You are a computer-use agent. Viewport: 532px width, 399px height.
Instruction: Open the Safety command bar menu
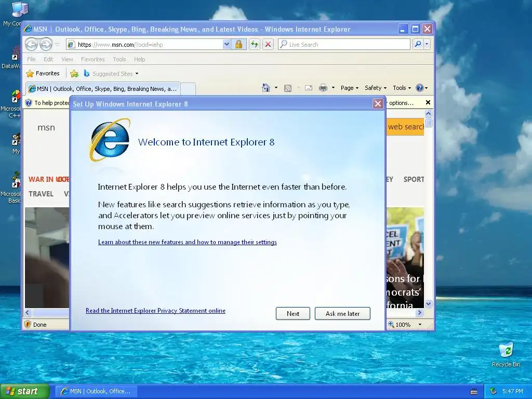click(375, 88)
